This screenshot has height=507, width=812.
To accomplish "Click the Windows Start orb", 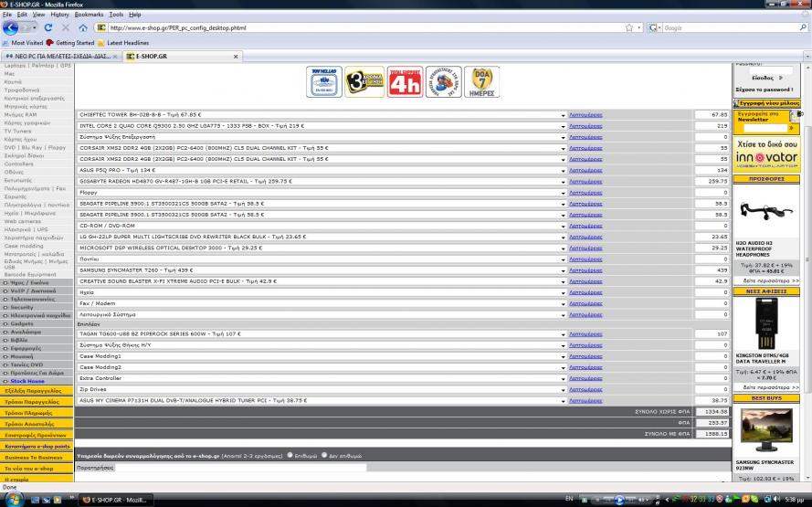I will [13, 499].
